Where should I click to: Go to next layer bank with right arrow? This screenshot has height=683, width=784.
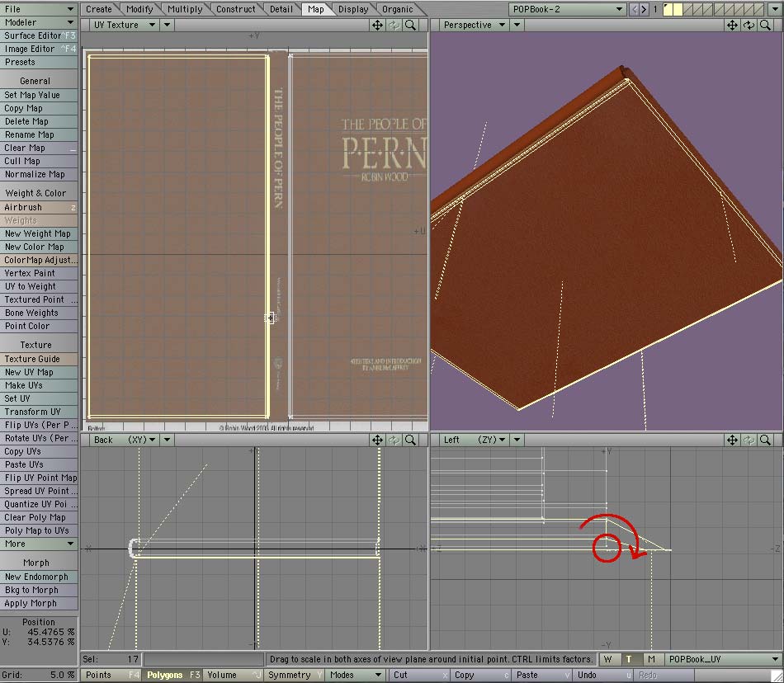pyautogui.click(x=644, y=9)
